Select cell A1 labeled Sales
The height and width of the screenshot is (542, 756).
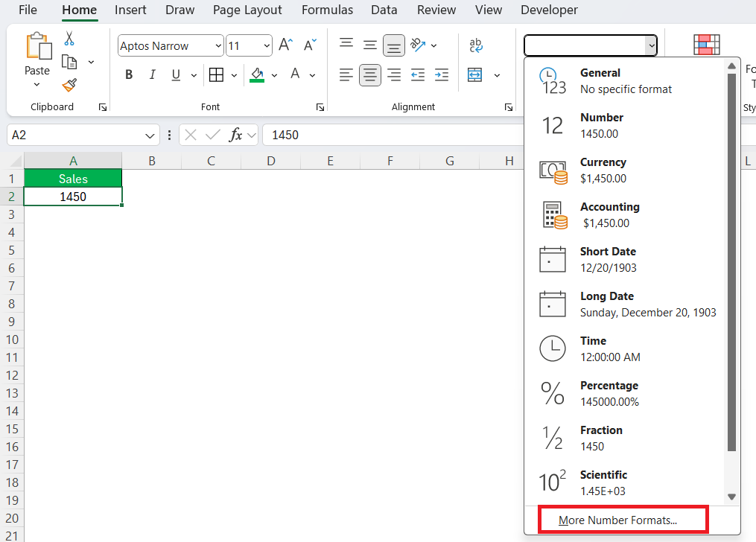point(73,179)
